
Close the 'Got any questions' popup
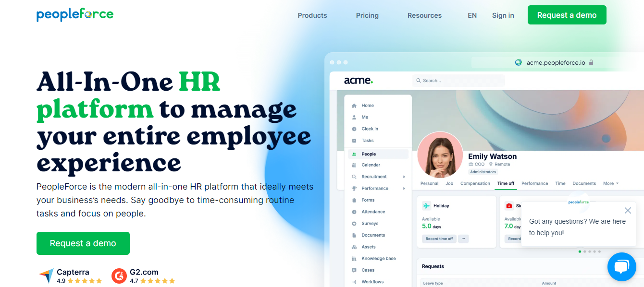628,210
